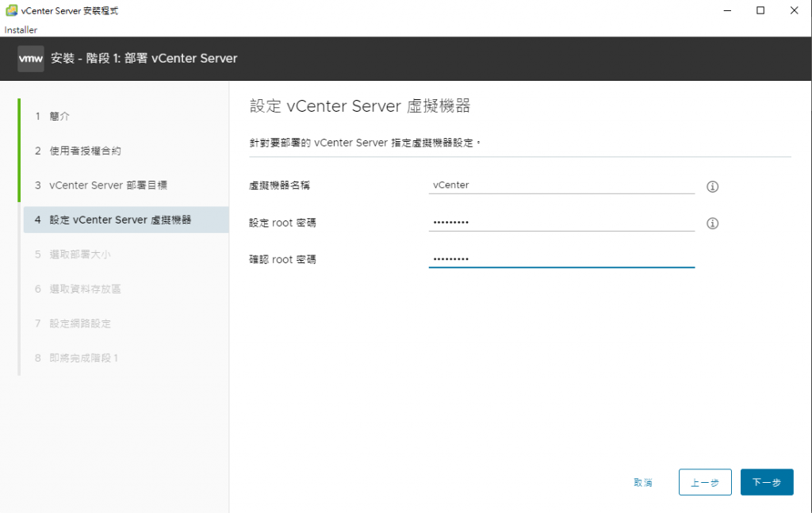Click header title 安裝 - 階段 1: 部署 vCenter Server
This screenshot has height=513, width=812.
[x=144, y=59]
